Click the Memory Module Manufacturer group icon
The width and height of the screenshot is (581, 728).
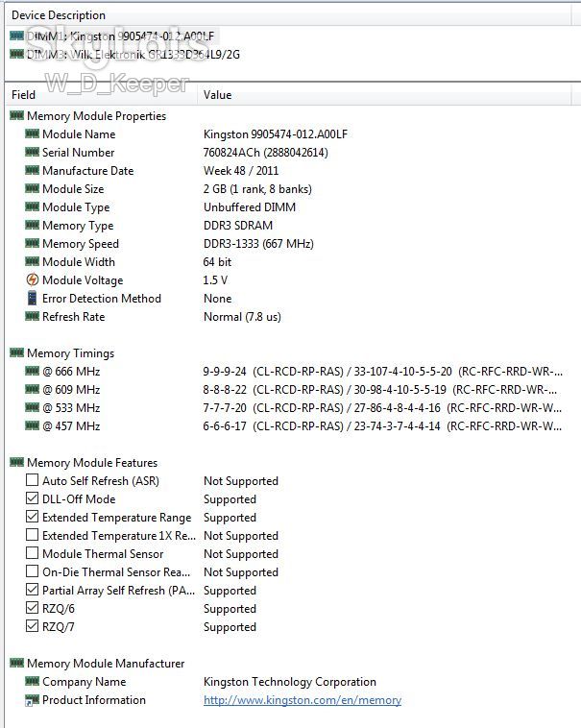tap(16, 663)
